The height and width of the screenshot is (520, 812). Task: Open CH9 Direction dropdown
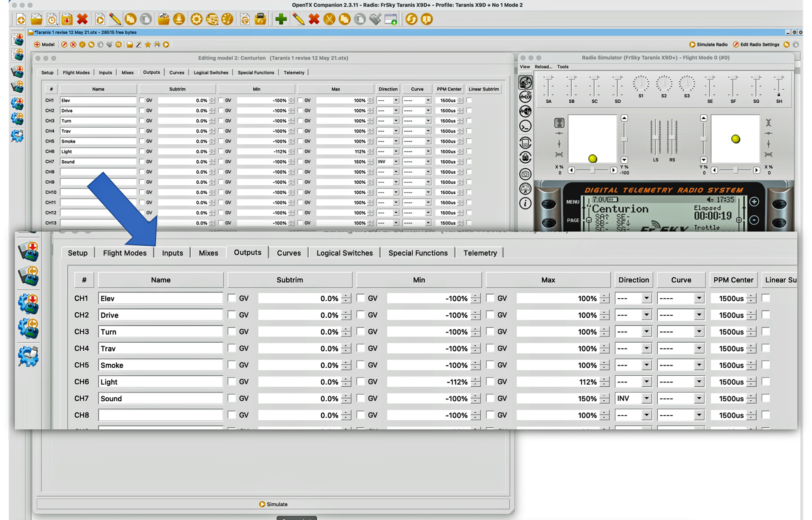click(388, 182)
